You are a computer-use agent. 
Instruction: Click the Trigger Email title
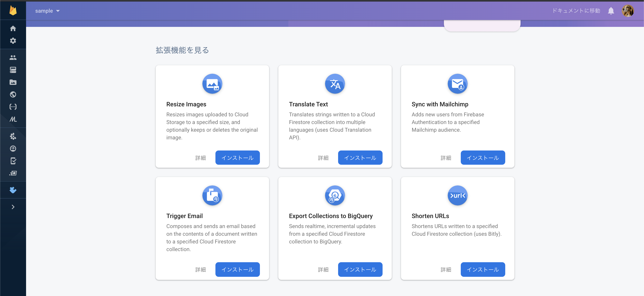pyautogui.click(x=185, y=216)
